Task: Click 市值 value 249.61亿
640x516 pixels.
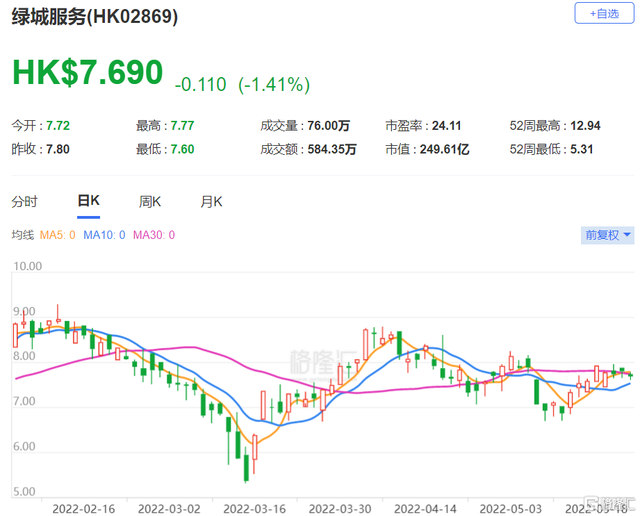Action: 444,149
